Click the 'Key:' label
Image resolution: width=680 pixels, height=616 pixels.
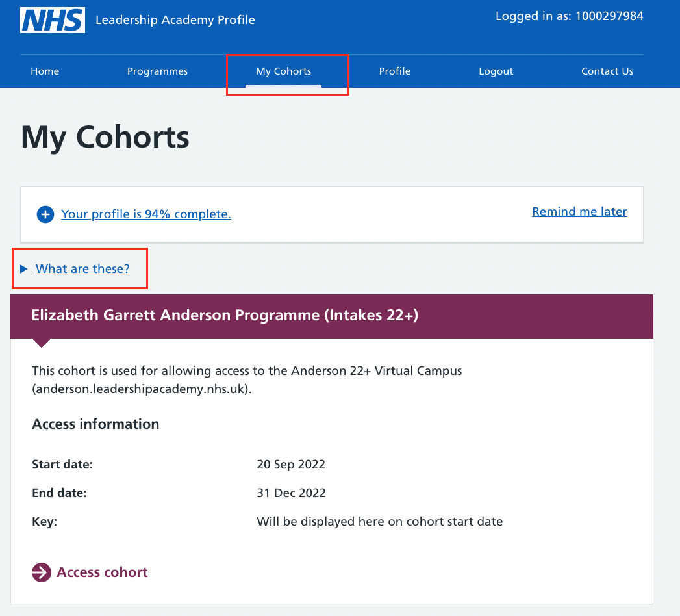pyautogui.click(x=45, y=521)
